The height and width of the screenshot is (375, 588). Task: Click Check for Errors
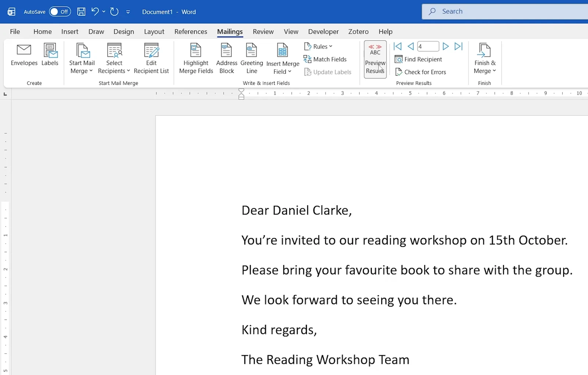coord(420,72)
